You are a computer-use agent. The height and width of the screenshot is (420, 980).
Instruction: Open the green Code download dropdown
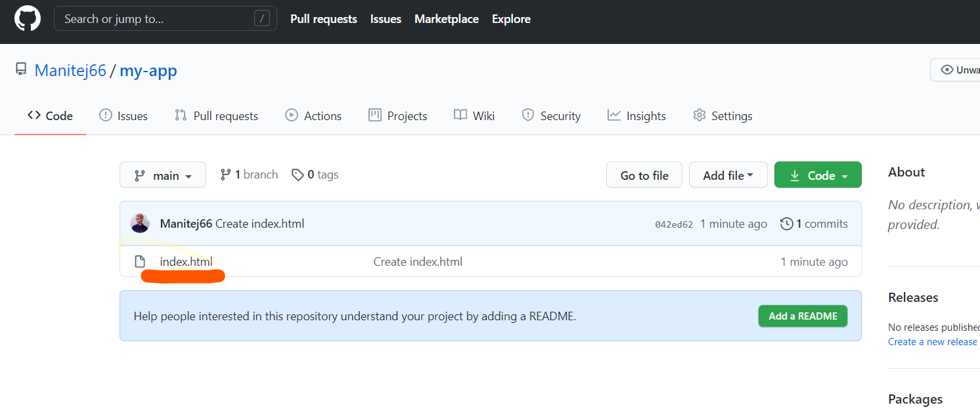click(818, 175)
